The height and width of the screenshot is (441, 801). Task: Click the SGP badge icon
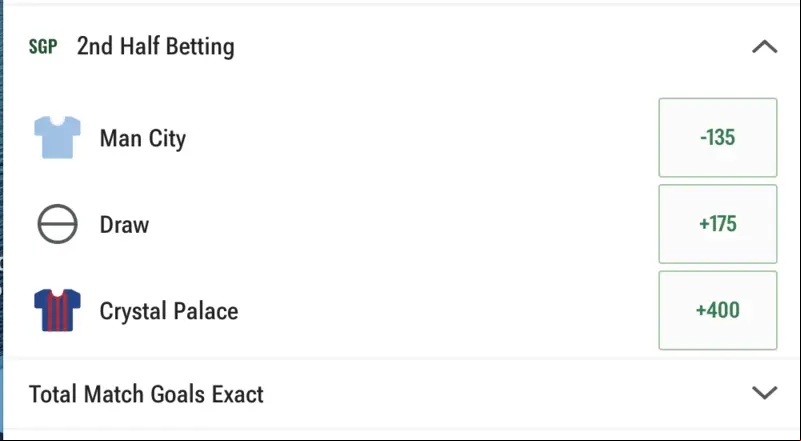point(43,47)
